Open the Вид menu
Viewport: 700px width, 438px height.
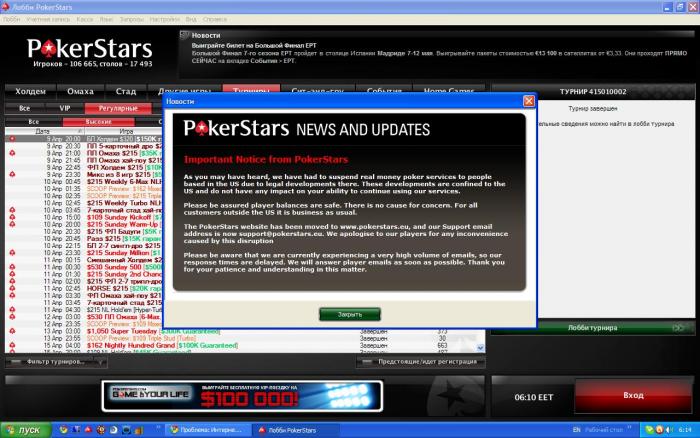(x=191, y=19)
